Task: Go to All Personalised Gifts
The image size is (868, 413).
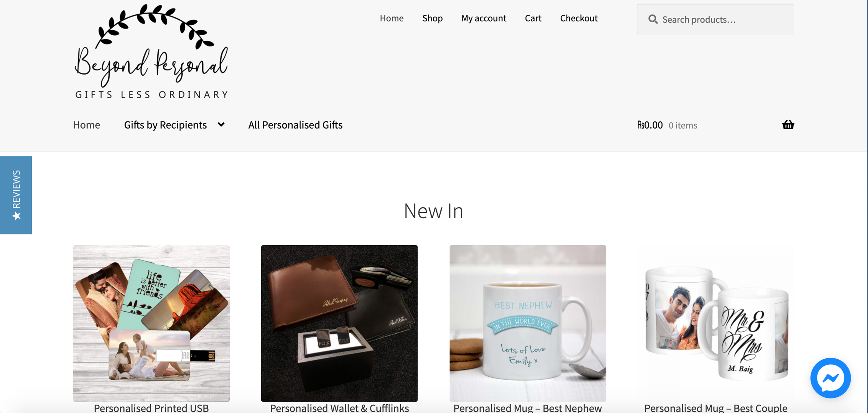Action: 295,125
